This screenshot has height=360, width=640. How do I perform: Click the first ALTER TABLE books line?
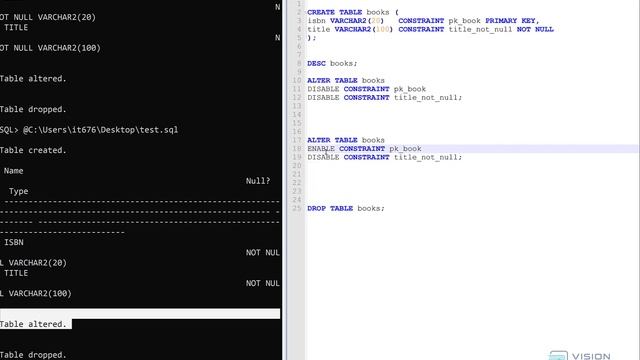346,80
